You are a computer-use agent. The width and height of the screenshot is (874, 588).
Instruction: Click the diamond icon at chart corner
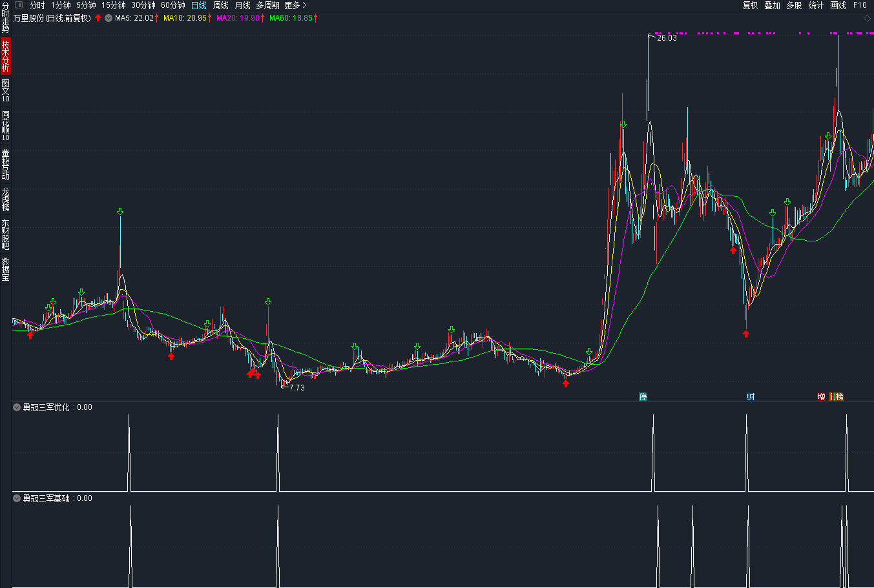(x=867, y=18)
